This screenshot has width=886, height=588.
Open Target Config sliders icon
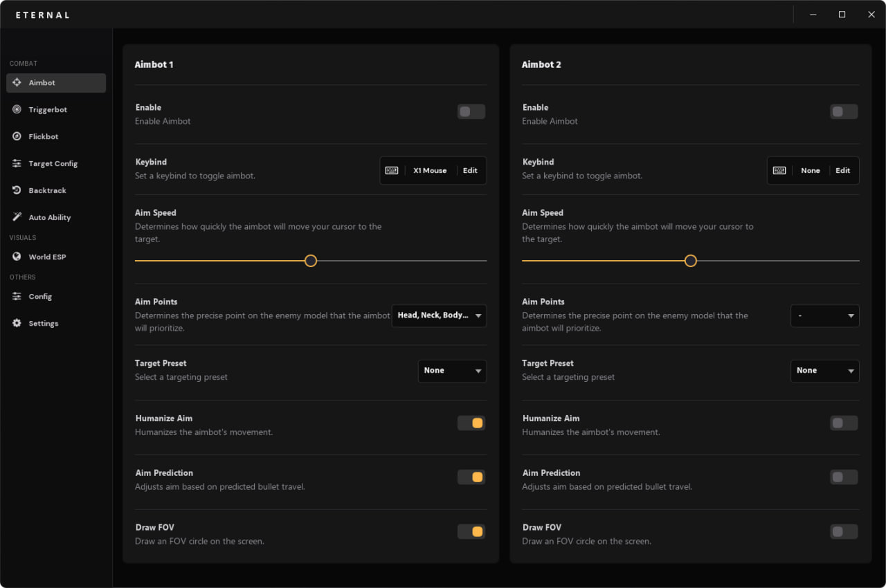[x=17, y=163]
